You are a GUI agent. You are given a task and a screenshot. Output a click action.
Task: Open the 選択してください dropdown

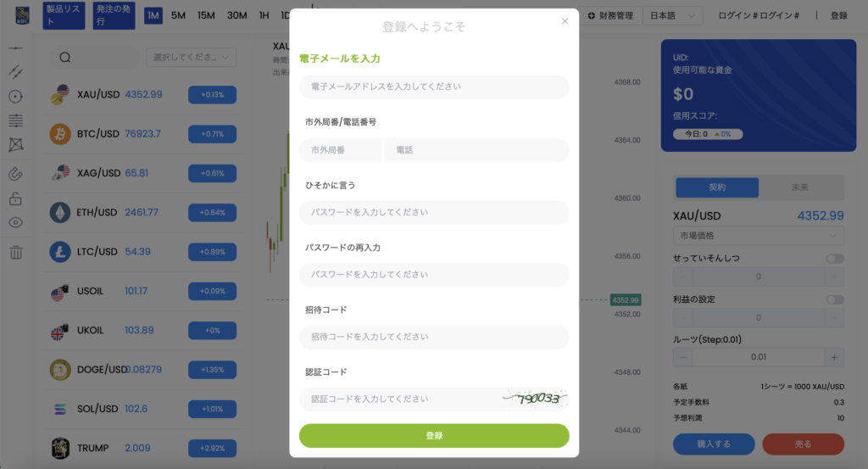(x=191, y=58)
